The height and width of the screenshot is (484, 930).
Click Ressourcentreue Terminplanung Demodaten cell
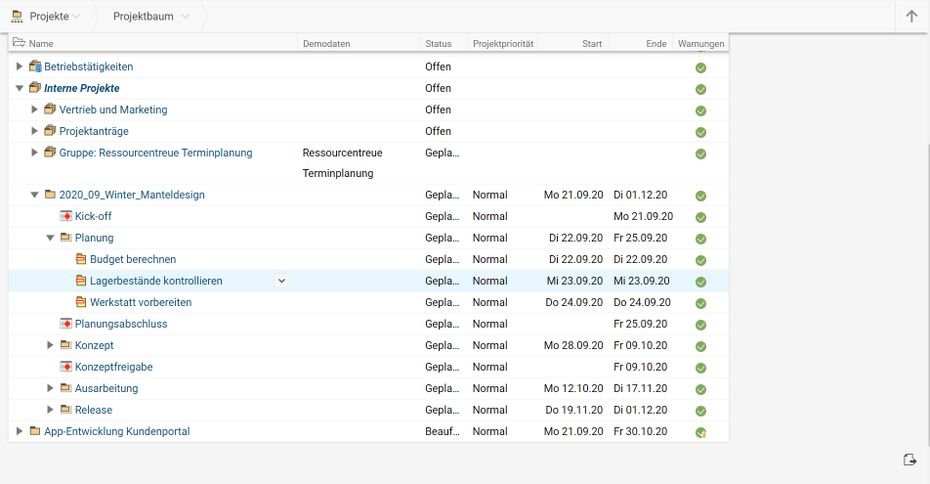click(342, 163)
